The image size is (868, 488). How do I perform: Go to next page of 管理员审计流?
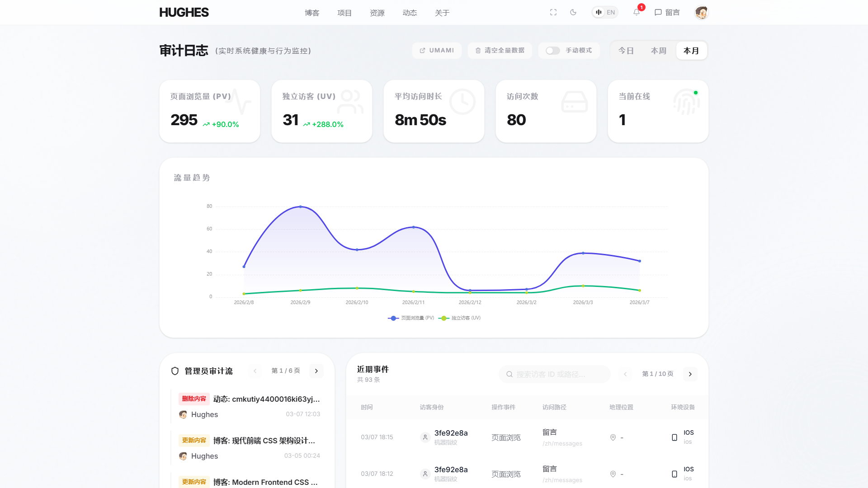[316, 371]
